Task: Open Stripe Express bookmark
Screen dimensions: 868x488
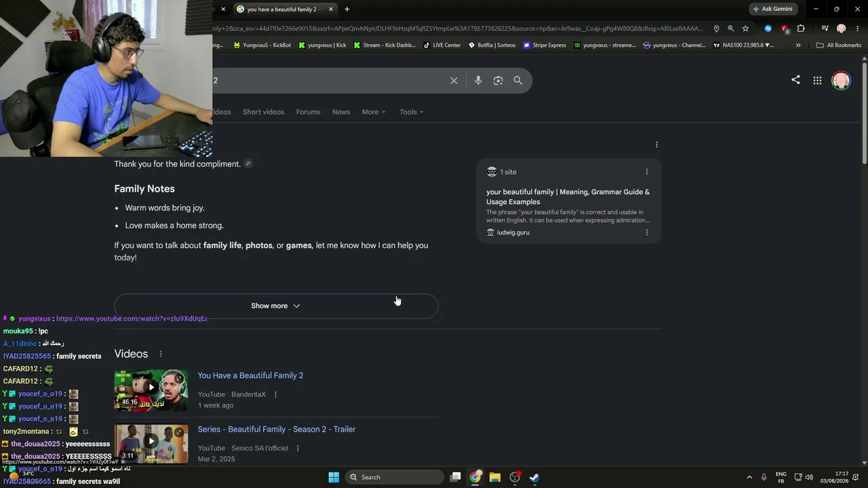Action: 544,45
